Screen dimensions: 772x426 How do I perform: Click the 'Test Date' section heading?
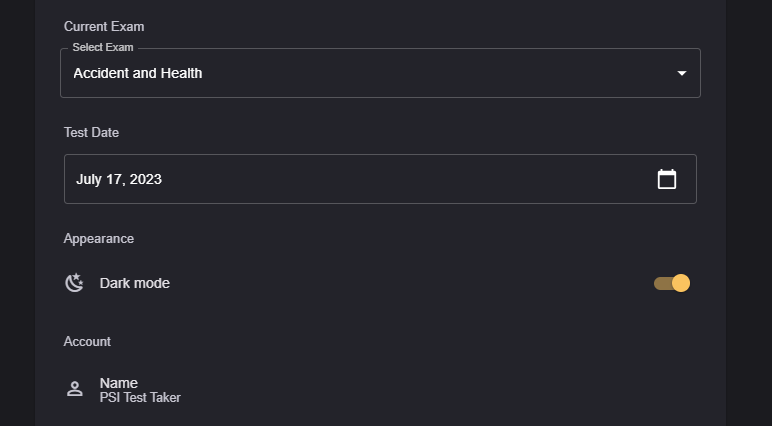[92, 132]
